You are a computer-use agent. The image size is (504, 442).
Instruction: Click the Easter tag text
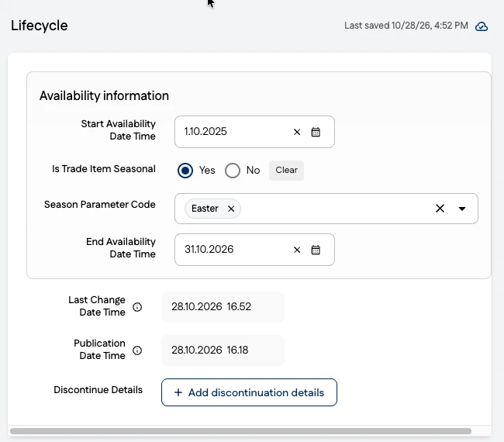[205, 209]
